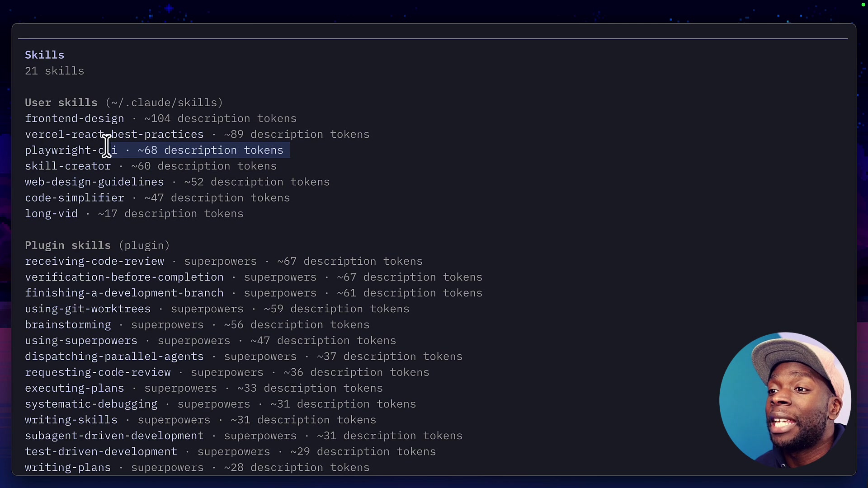Select the using-git-worktrees skill
This screenshot has width=868, height=488.
(x=88, y=309)
